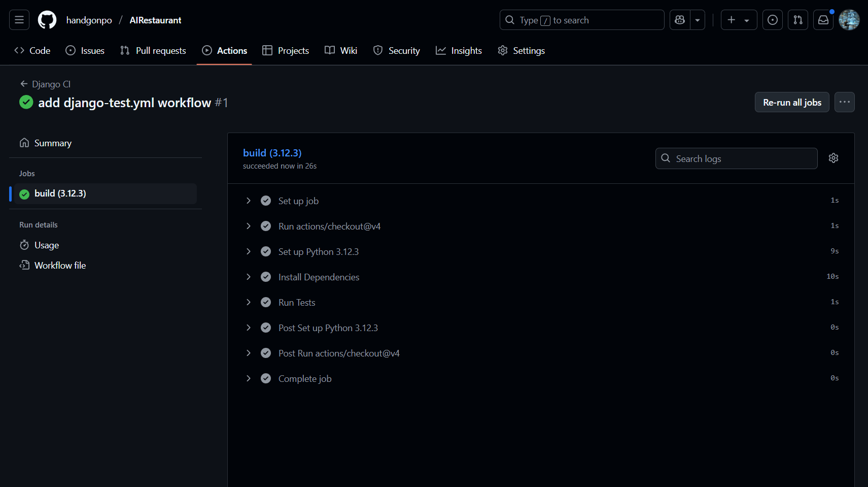Switch to the Issues tab
Screen dimensions: 868x487
(85, 50)
